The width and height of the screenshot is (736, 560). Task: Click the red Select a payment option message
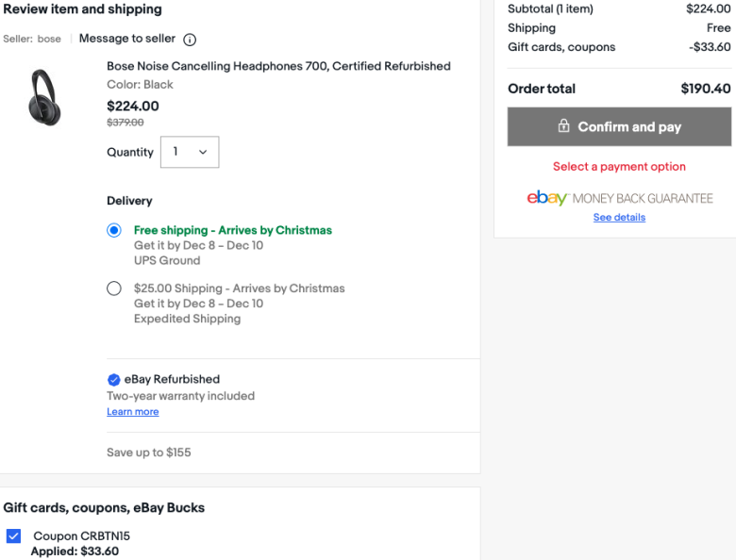(619, 167)
